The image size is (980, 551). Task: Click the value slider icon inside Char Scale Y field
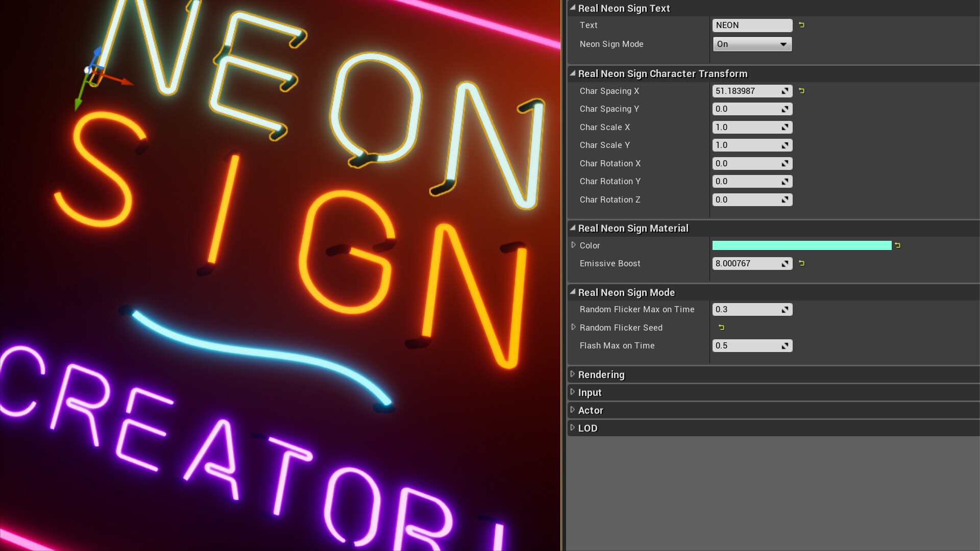pos(785,145)
